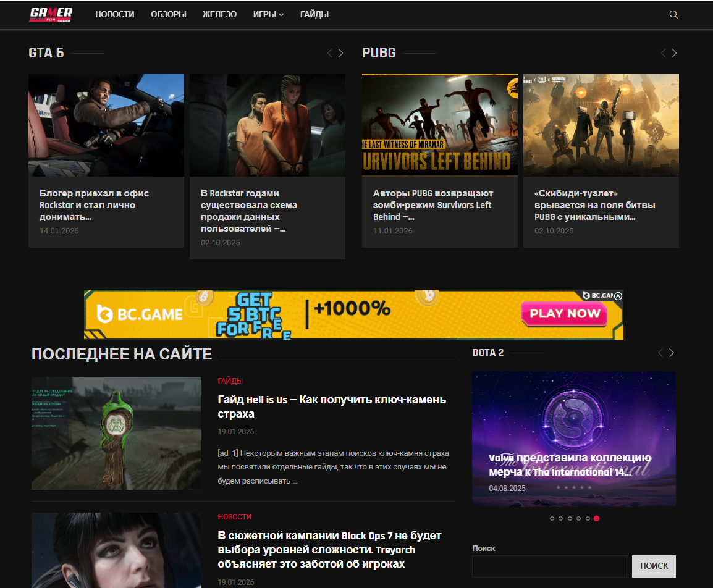Viewport: 713px width, 588px height.
Task: Click the PUBG carousel previous arrow
Action: [664, 53]
